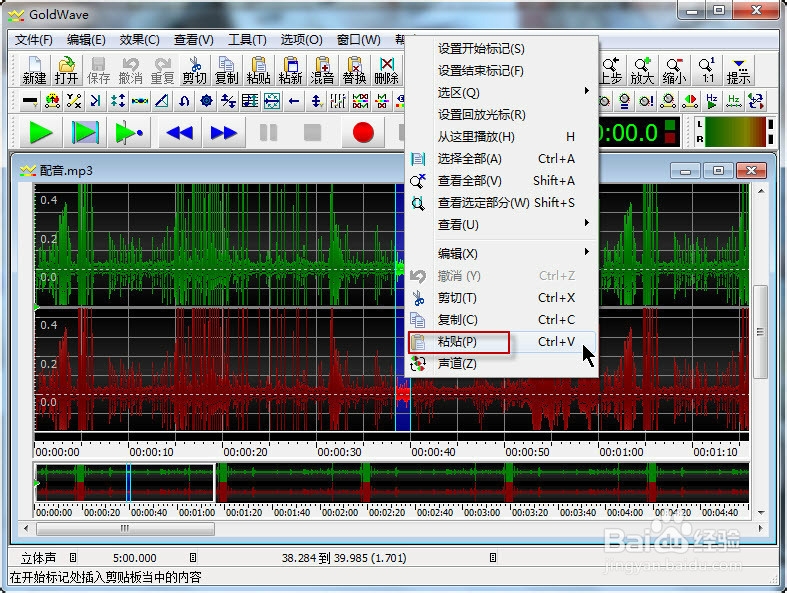Image resolution: width=787 pixels, height=593 pixels.
Task: Open the 工具(T) menu
Action: (x=247, y=40)
